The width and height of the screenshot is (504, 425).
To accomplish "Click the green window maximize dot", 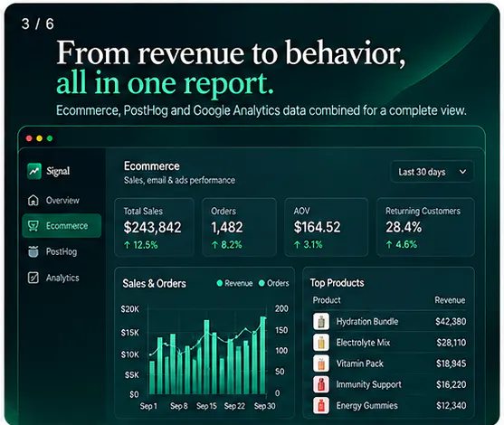I will point(50,138).
